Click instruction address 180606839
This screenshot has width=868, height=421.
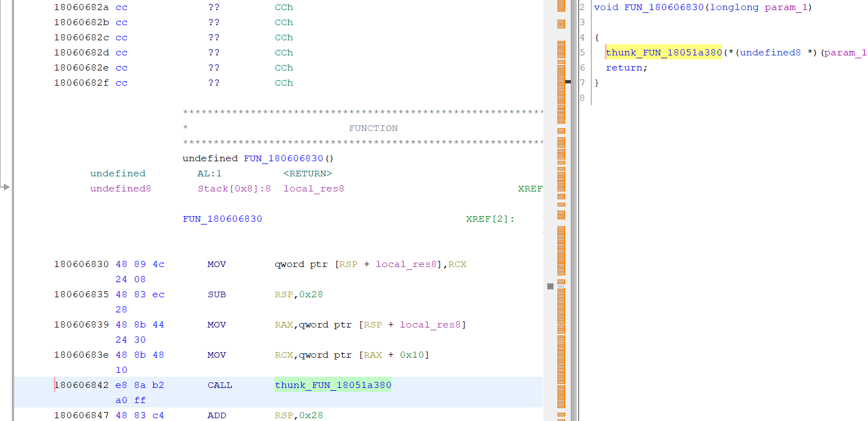click(x=82, y=325)
